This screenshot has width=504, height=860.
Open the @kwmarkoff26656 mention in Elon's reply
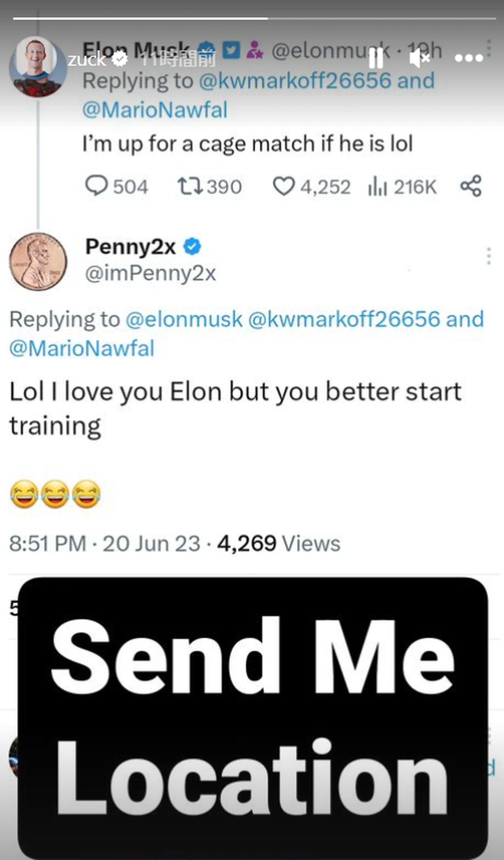point(295,80)
